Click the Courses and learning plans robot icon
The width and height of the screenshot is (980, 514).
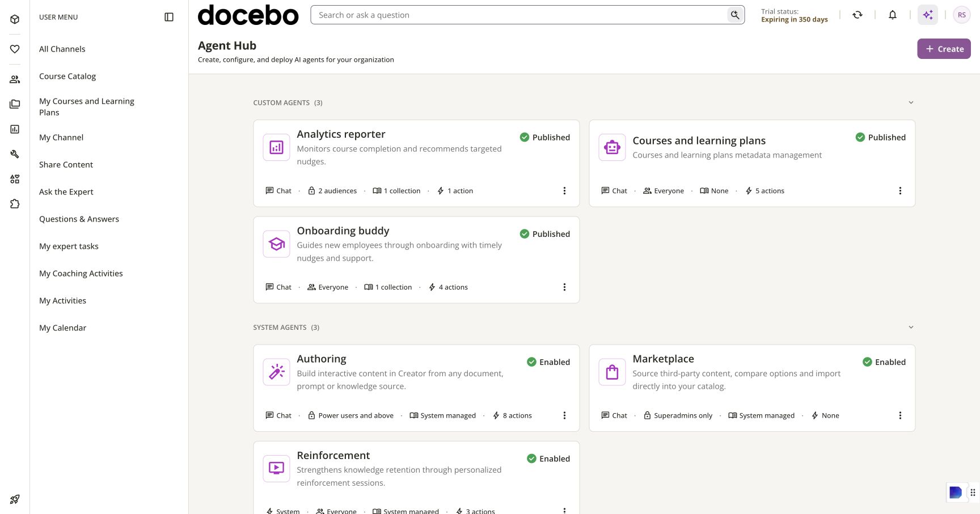(x=612, y=148)
